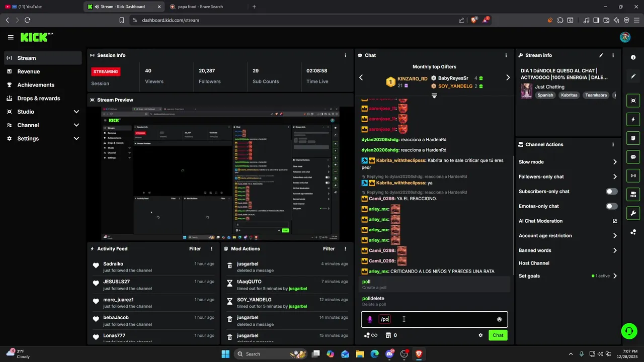
Task: Open Host Channel action
Action: click(x=534, y=263)
